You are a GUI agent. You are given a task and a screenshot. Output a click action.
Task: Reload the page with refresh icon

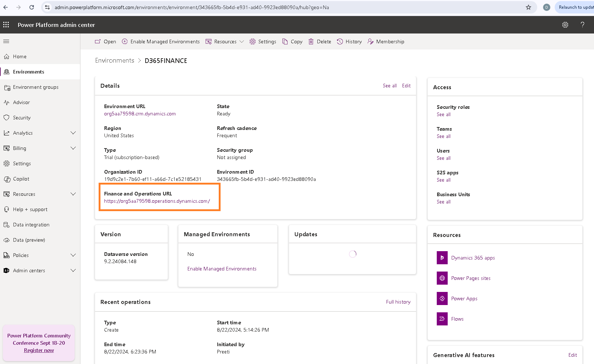(x=32, y=7)
